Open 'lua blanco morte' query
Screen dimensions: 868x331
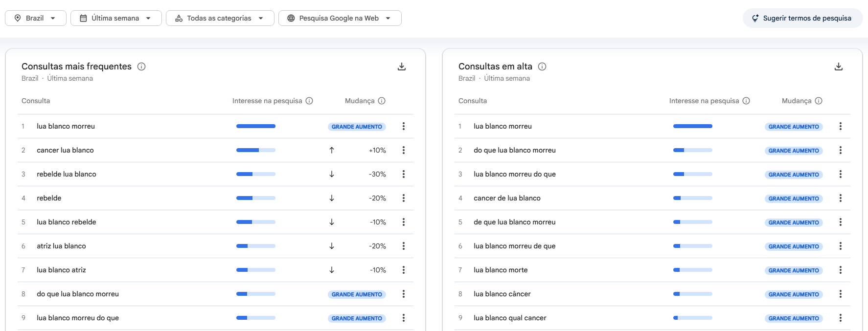(x=501, y=270)
